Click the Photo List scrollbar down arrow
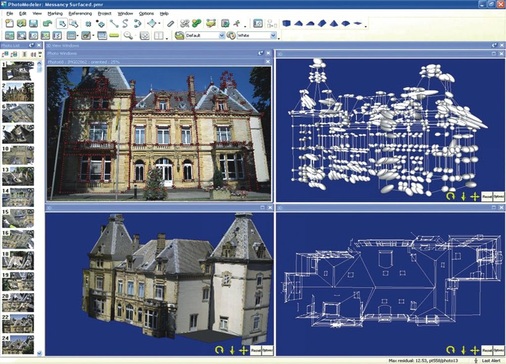The height and width of the screenshot is (364, 506). 39,353
